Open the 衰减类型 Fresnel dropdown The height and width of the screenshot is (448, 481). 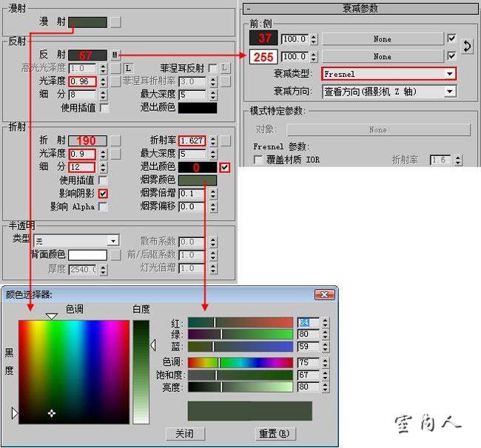(x=389, y=74)
